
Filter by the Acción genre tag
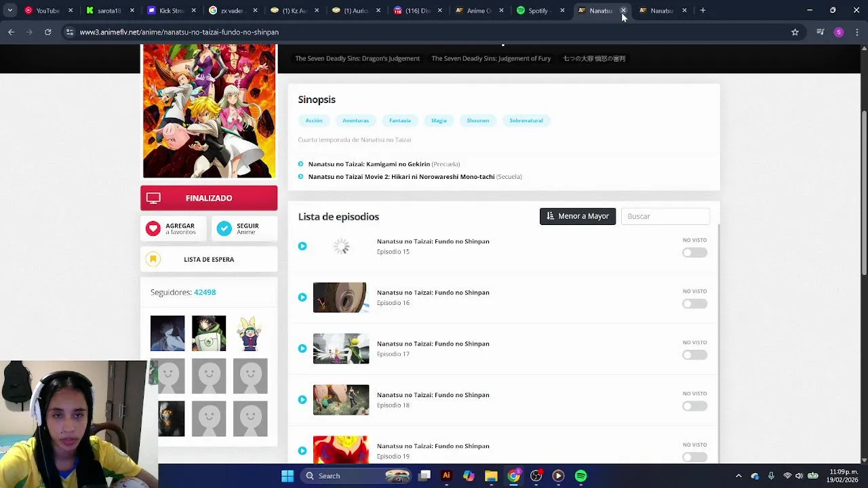click(x=314, y=121)
